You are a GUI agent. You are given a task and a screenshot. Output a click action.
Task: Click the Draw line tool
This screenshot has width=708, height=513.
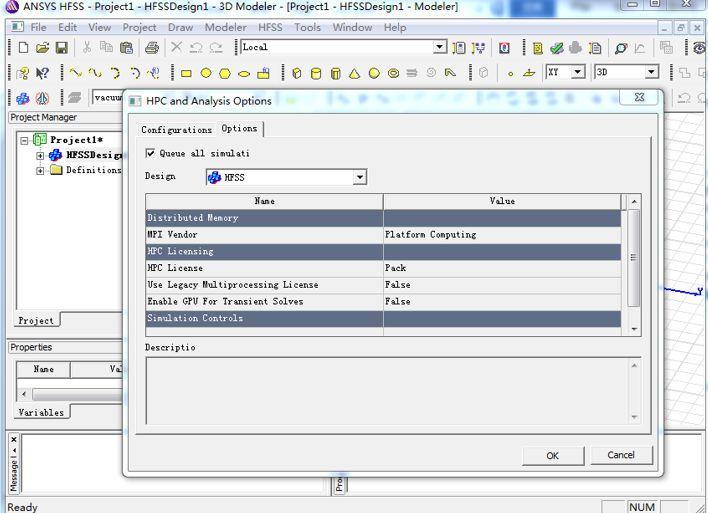pyautogui.click(x=75, y=73)
